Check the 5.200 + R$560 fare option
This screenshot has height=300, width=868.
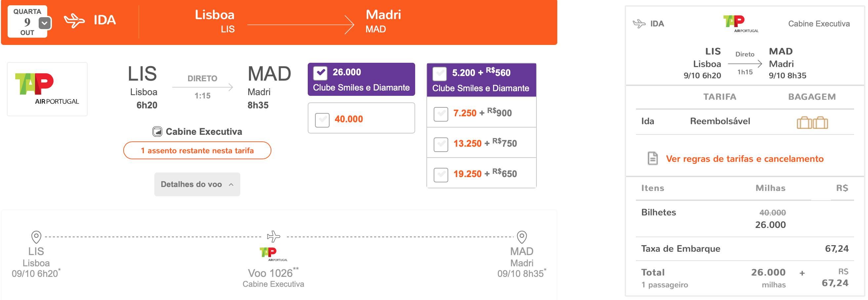click(x=439, y=74)
